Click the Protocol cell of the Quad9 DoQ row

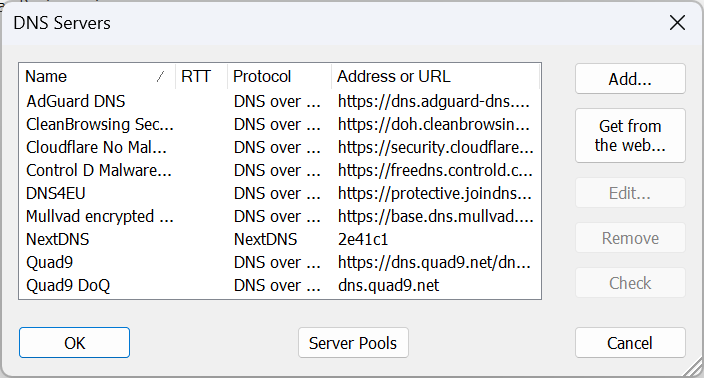[277, 286]
